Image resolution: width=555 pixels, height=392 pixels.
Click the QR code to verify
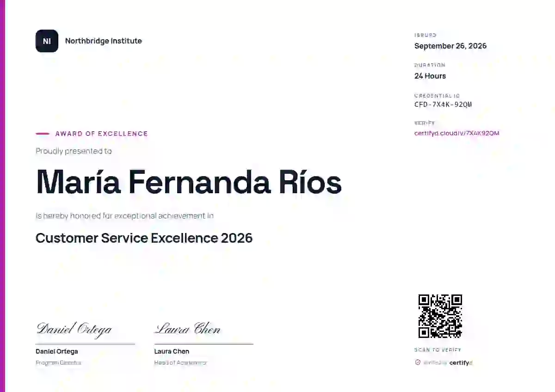click(x=440, y=316)
